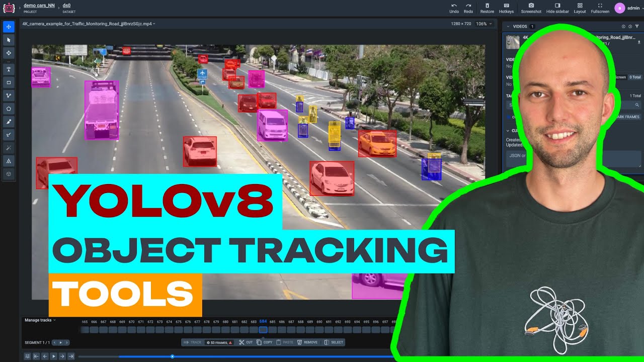This screenshot has height=362, width=644.
Task: Open the video file name dropdown
Action: point(89,24)
